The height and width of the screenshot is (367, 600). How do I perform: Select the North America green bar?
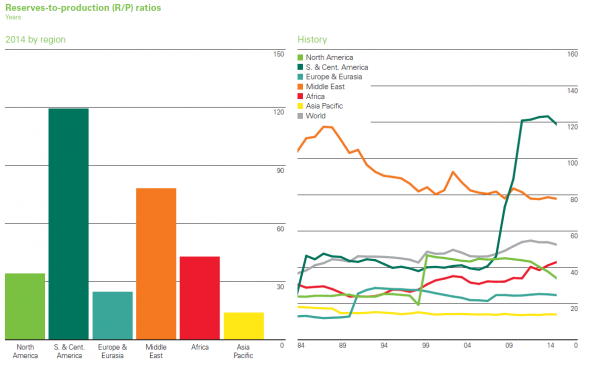coord(25,306)
